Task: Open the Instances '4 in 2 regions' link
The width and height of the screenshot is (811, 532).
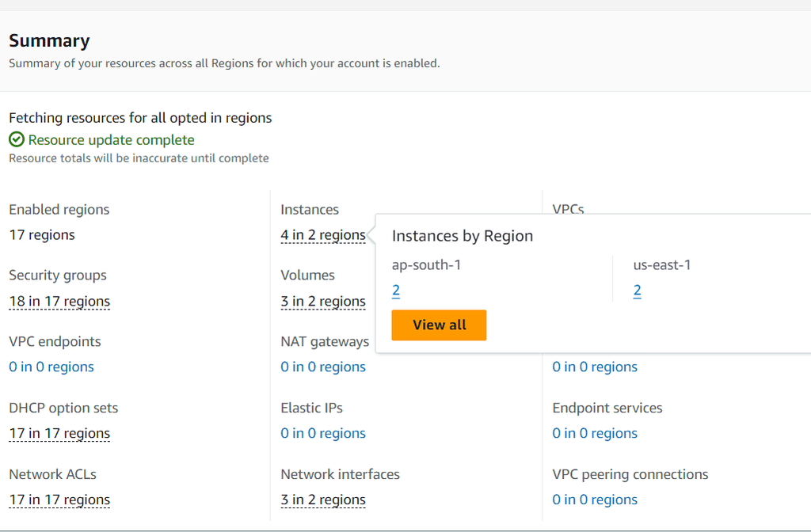Action: (323, 234)
